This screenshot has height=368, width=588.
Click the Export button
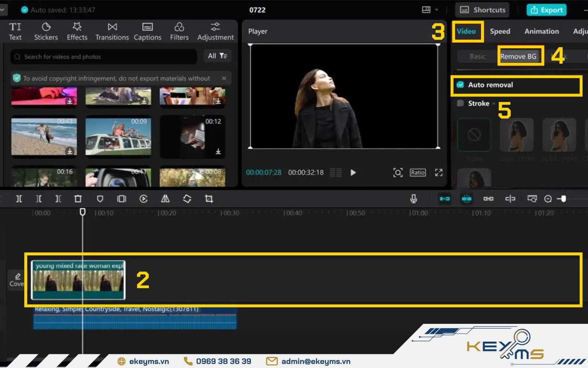546,10
